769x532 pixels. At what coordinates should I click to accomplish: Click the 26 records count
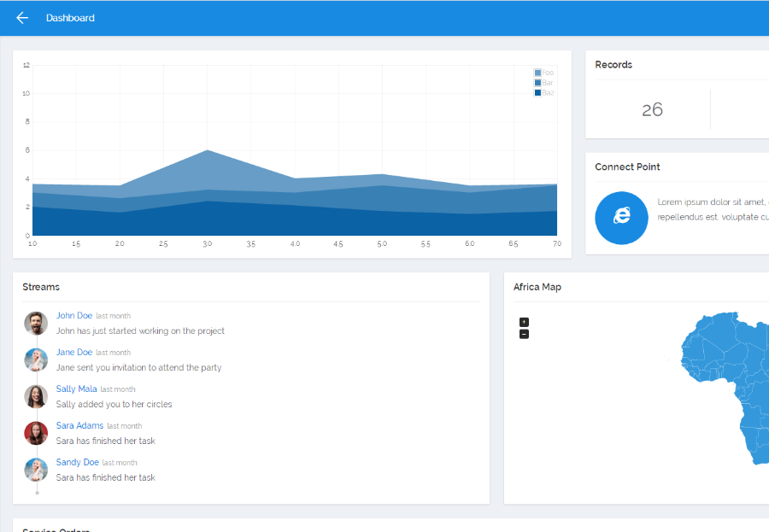(x=652, y=110)
